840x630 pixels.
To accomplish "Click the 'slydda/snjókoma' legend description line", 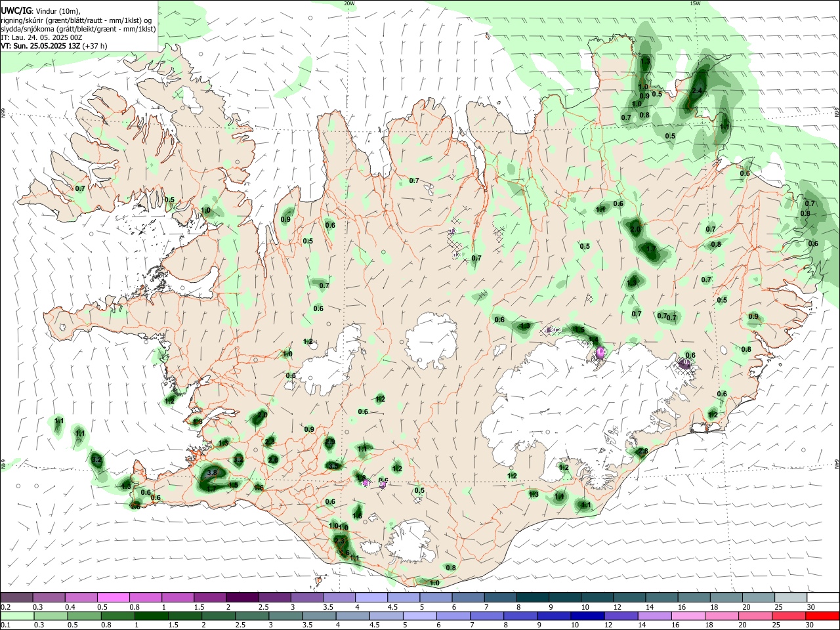I will 78,29.
